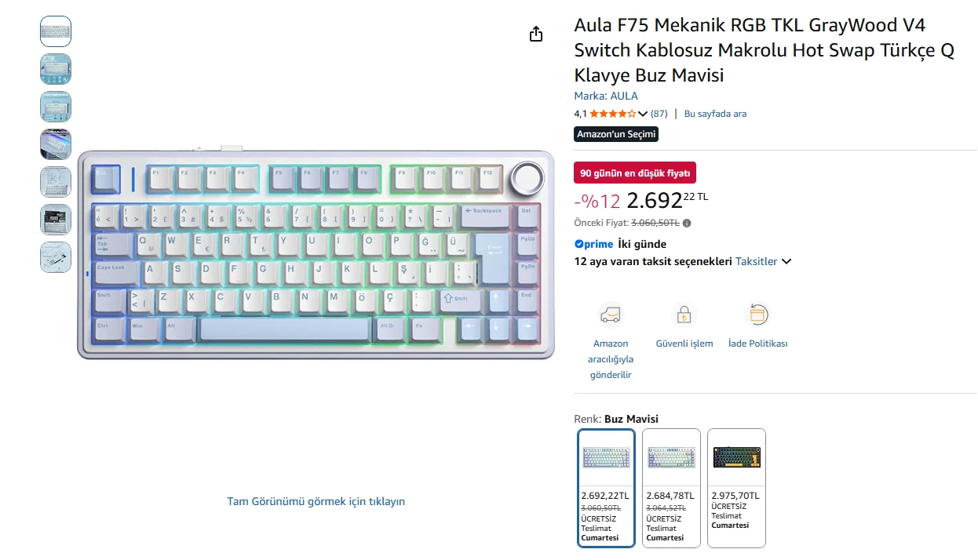Click the Güvenli işlem padlock icon
The height and width of the screenshot is (560, 978).
684,315
